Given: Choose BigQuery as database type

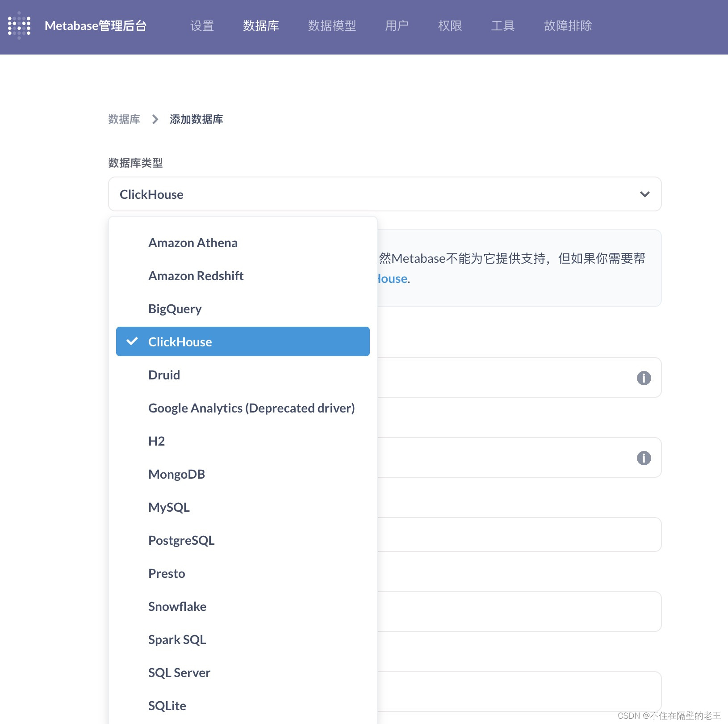Looking at the screenshot, I should [243, 309].
